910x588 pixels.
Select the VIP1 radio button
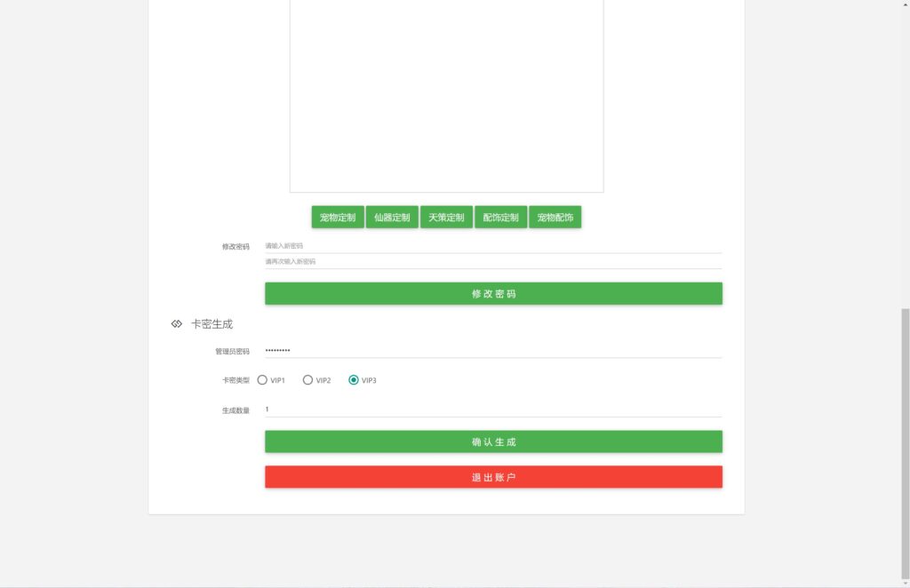tap(262, 379)
